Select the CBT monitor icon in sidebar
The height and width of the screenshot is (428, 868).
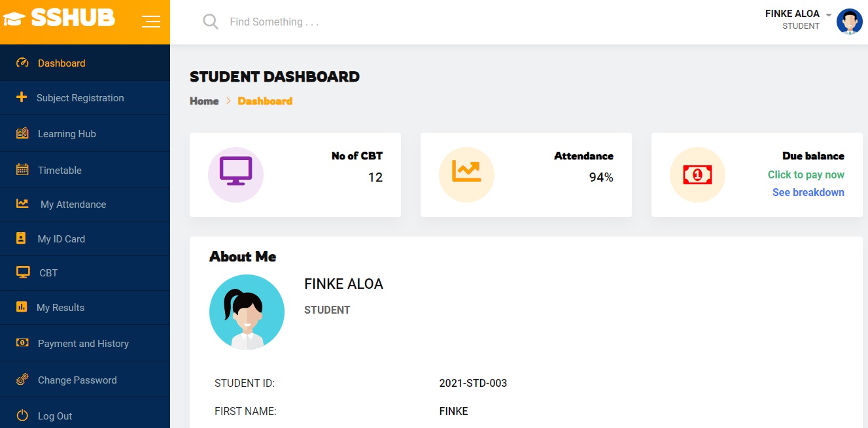coord(23,272)
